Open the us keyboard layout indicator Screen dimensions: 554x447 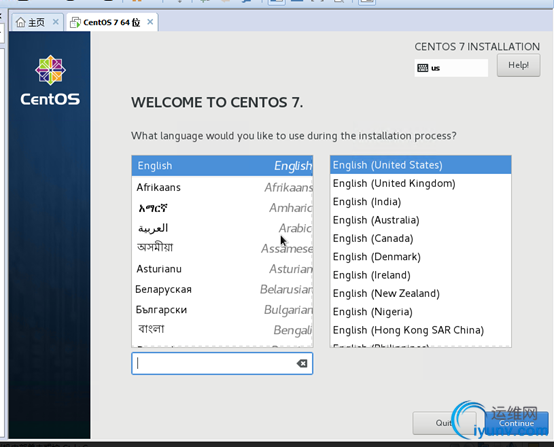pyautogui.click(x=451, y=68)
